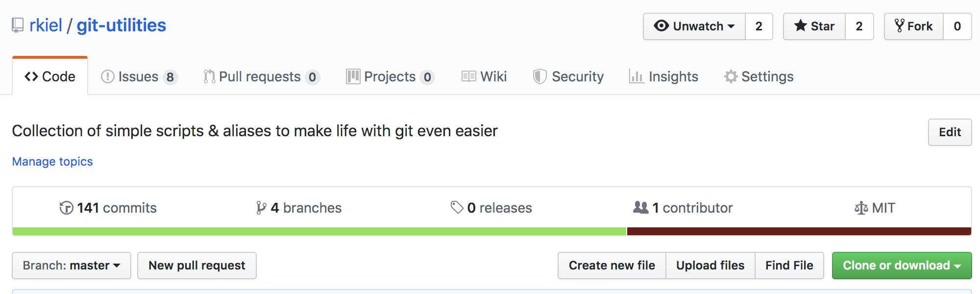Screen dimensions: 980x294
Task: Click the issue exclamation icon
Action: tap(107, 76)
